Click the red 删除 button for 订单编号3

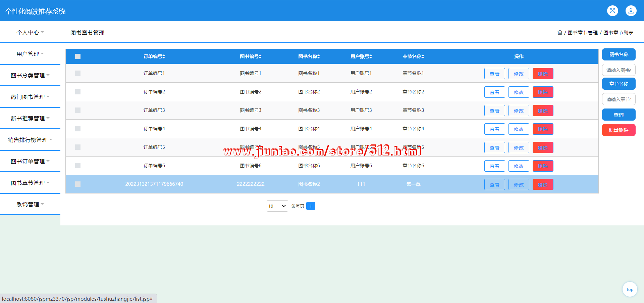[543, 111]
